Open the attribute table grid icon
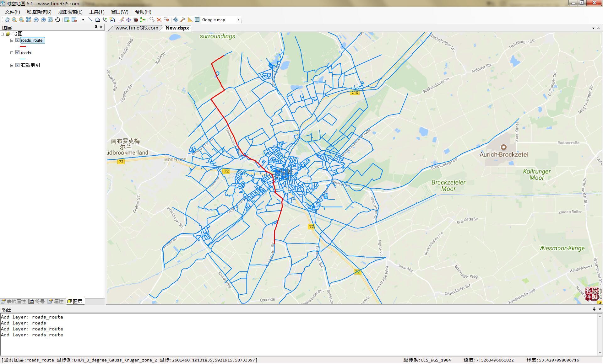The width and height of the screenshot is (603, 364). (x=197, y=20)
